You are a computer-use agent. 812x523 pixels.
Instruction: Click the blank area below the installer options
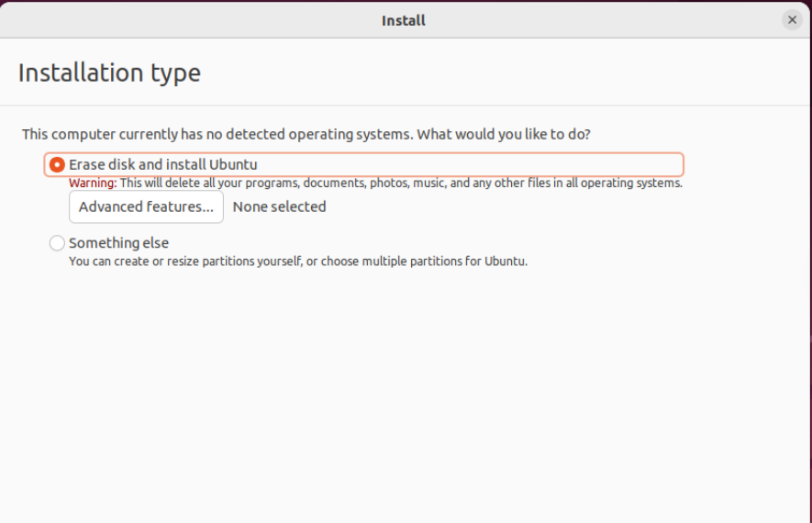click(404, 395)
